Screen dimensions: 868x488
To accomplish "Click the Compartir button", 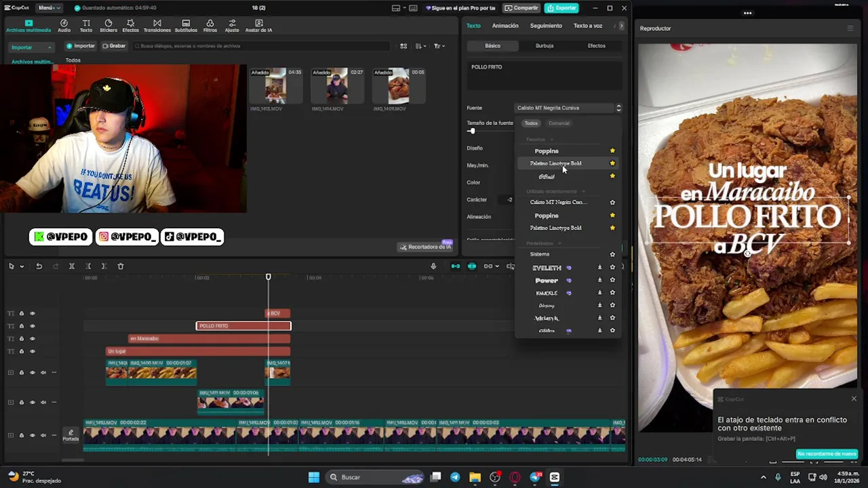I will (x=521, y=8).
